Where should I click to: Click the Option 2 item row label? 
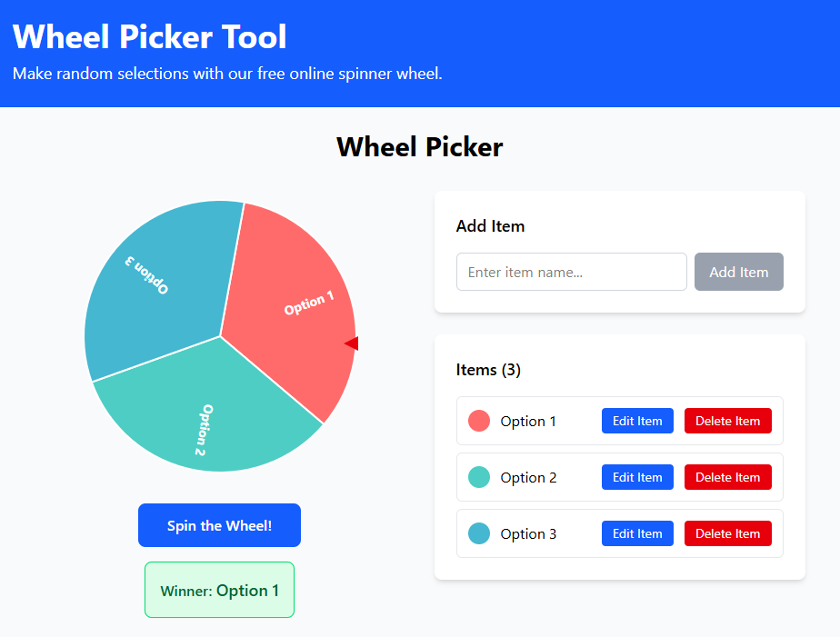(x=529, y=477)
